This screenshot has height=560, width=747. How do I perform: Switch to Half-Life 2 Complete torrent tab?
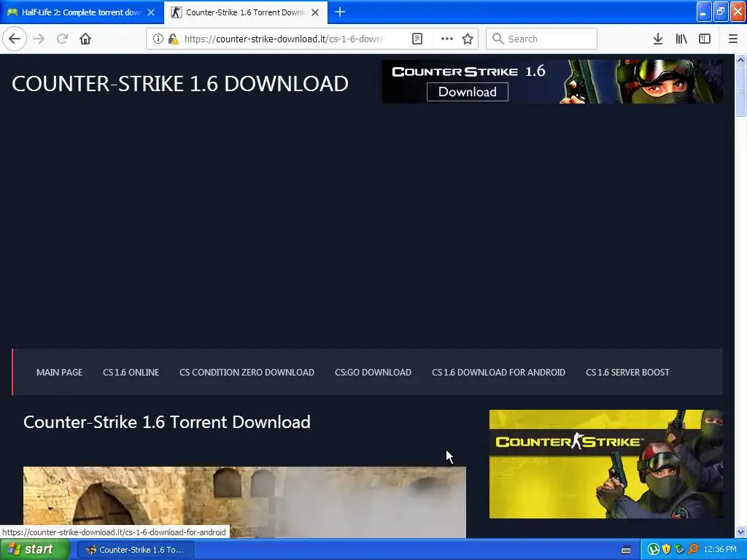82,12
